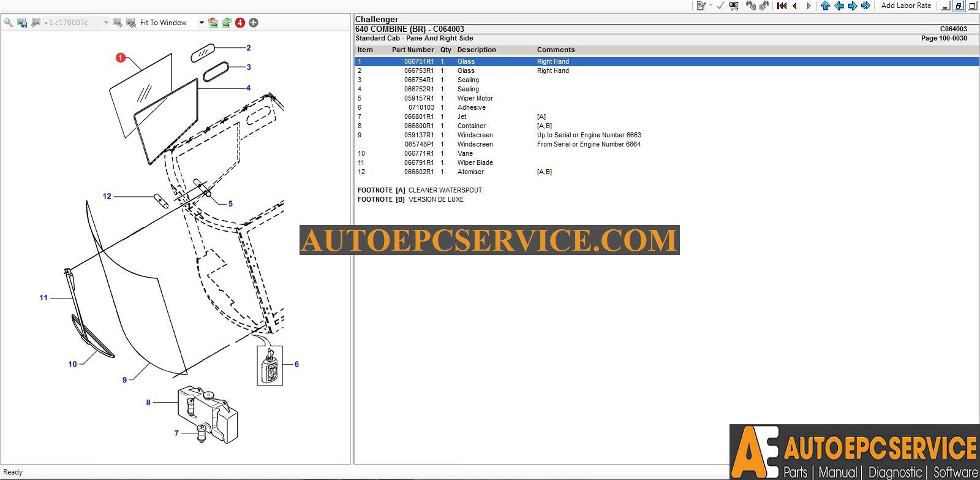The image size is (980, 480).
Task: Click the Comments column header
Action: 556,50
